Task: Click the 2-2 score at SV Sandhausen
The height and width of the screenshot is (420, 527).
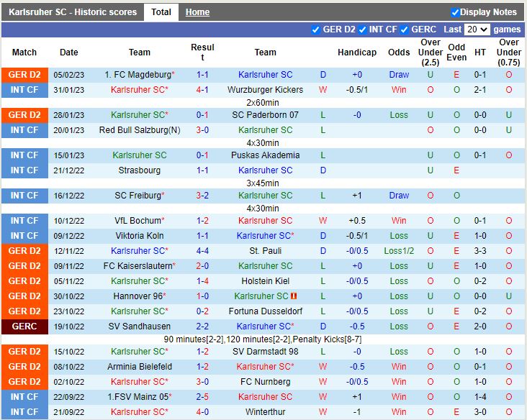Action: [x=202, y=327]
